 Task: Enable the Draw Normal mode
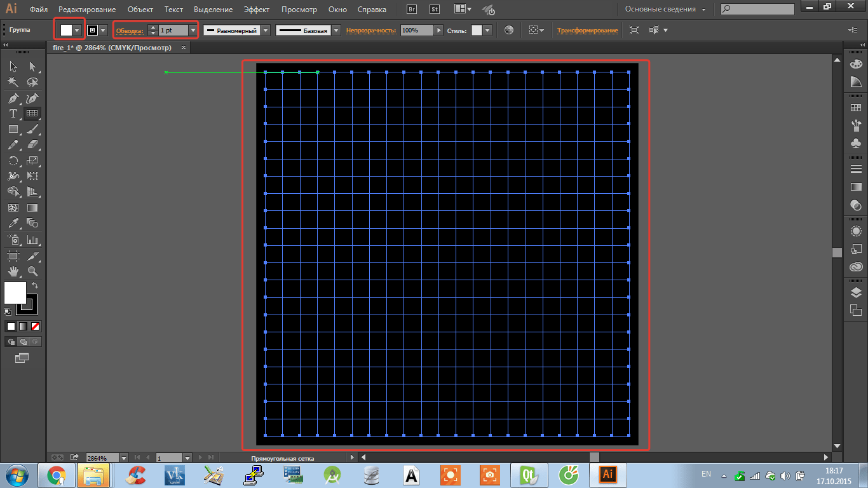click(11, 342)
